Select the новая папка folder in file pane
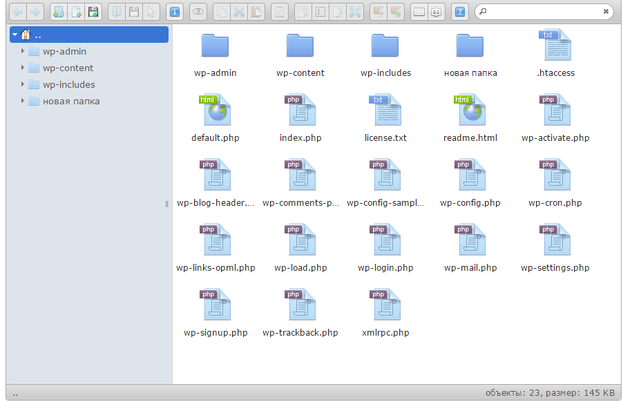623x402 pixels. [470, 46]
